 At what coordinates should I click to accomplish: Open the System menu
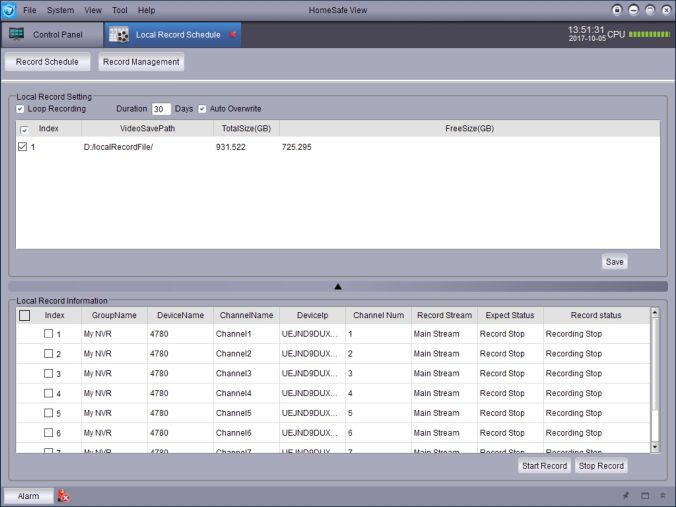pyautogui.click(x=60, y=9)
